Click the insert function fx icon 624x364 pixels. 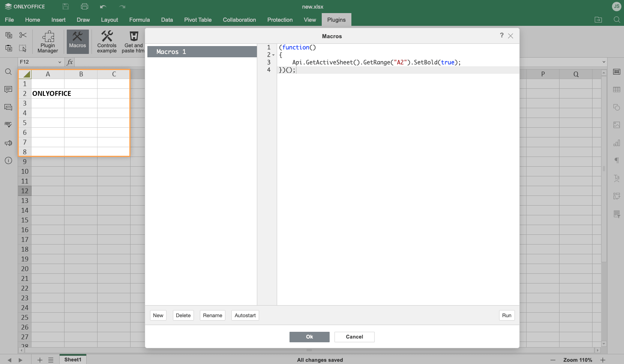pos(70,62)
